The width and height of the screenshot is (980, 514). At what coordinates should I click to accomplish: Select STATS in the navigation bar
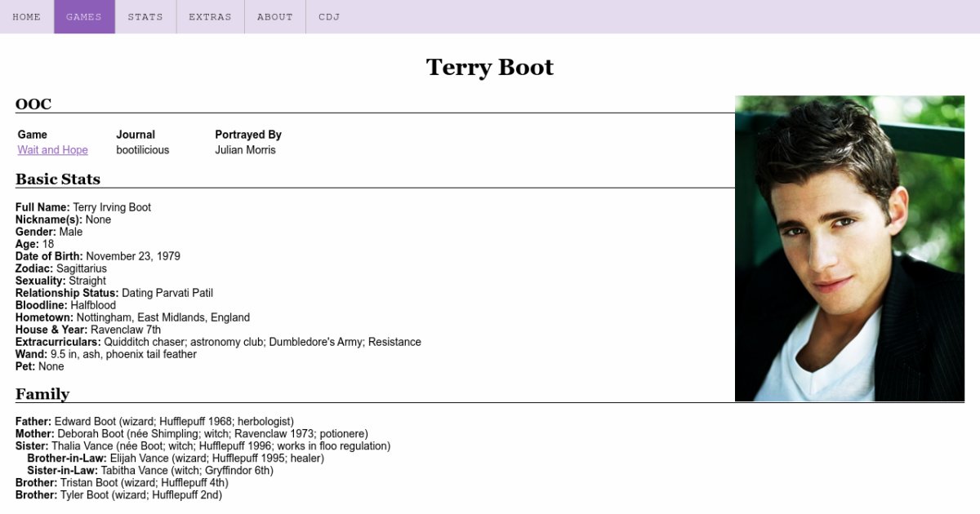pyautogui.click(x=145, y=16)
